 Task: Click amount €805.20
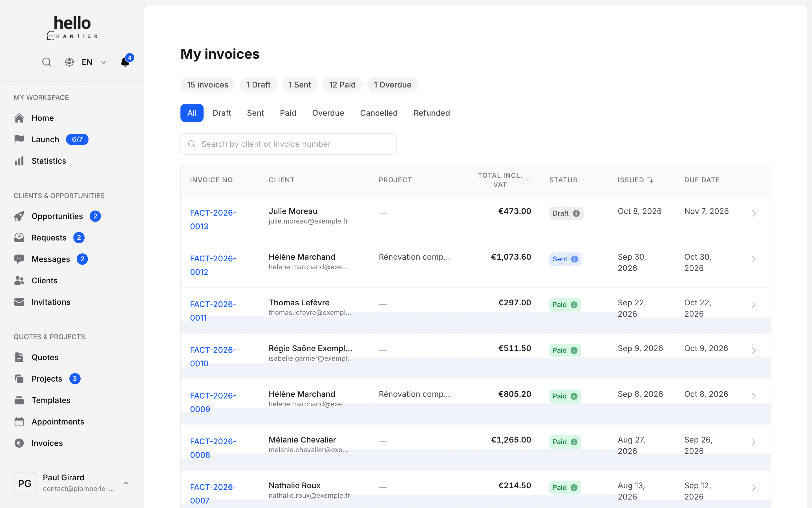pyautogui.click(x=514, y=394)
